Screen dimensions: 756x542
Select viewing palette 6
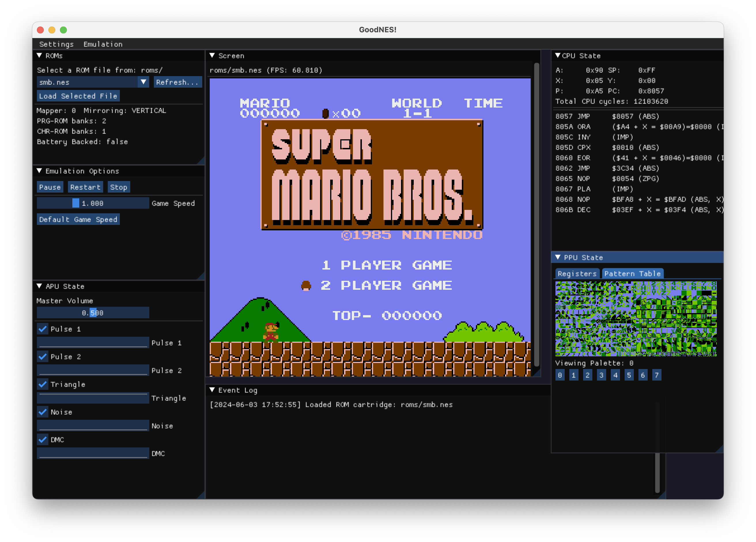pos(643,375)
